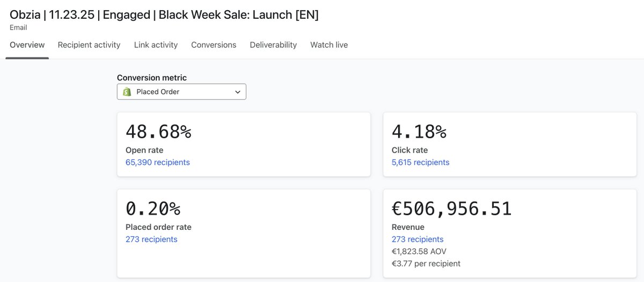Viewport: 644px width, 282px height.
Task: Open the Placed Order conversion metric dropdown
Action: pos(181,92)
